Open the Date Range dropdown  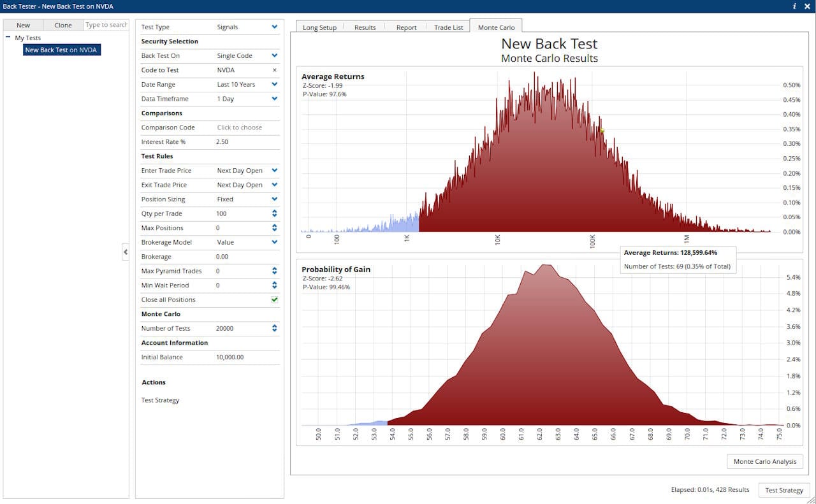275,85
